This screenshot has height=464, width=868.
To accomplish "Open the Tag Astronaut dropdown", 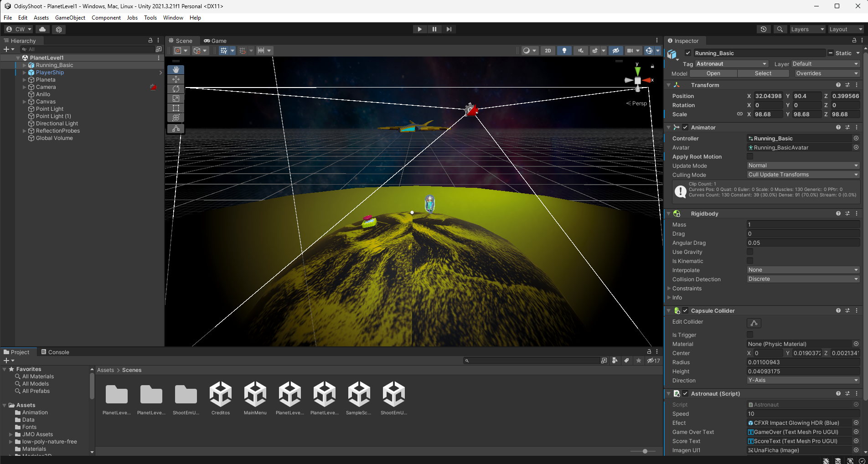I will click(x=732, y=64).
